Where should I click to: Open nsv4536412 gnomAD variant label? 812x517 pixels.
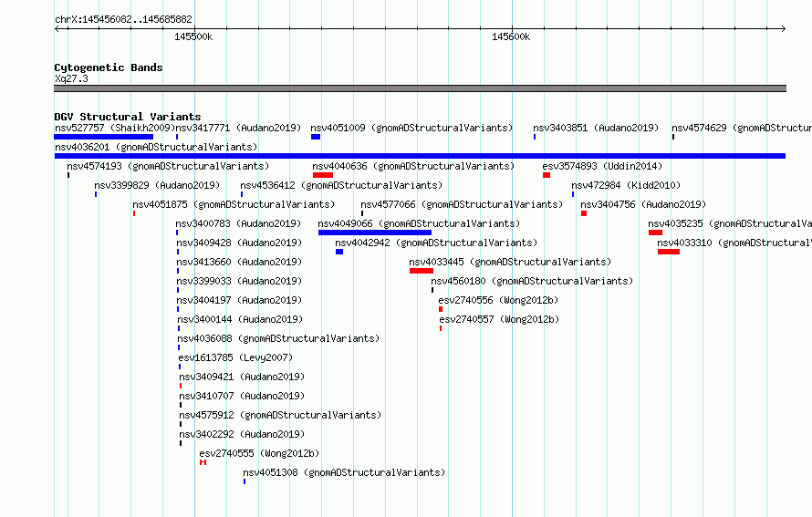click(x=341, y=185)
